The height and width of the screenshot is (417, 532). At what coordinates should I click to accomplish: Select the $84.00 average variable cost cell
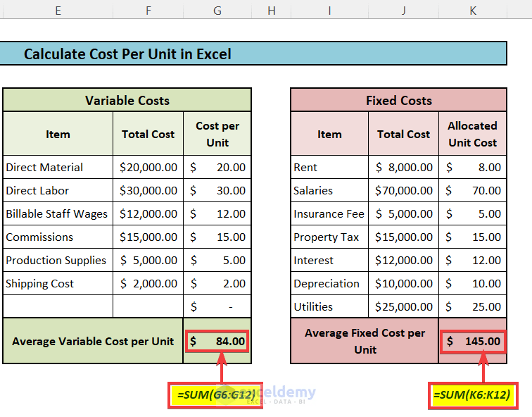217,341
